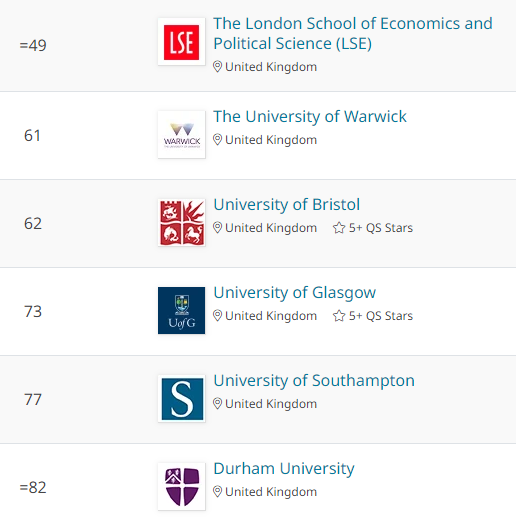Click 5+ QS Stars text for Bristol
The width and height of the screenshot is (516, 526).
point(381,228)
